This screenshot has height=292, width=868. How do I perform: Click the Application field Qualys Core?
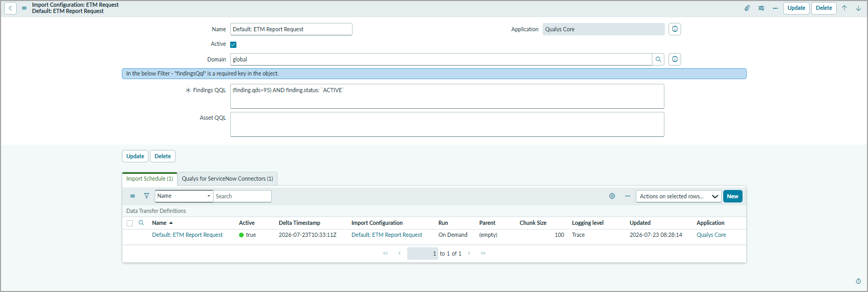(x=603, y=29)
